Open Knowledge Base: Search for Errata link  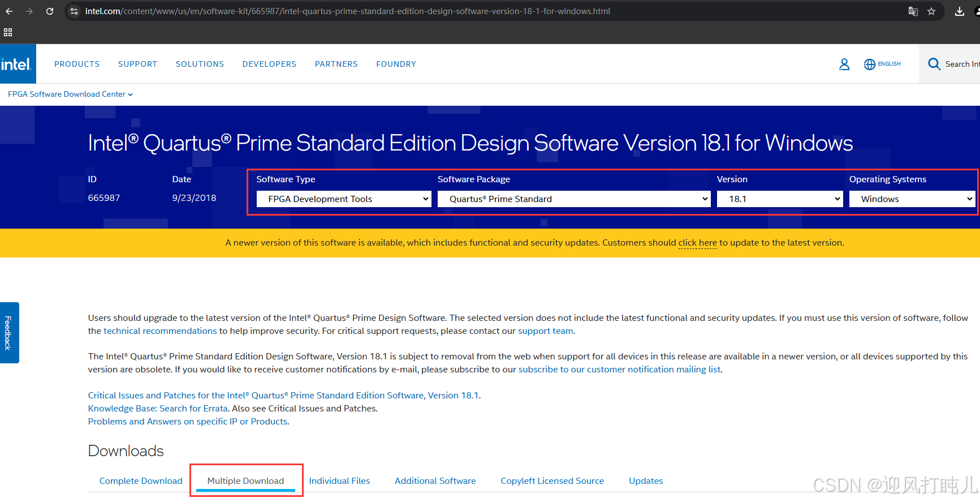click(158, 409)
